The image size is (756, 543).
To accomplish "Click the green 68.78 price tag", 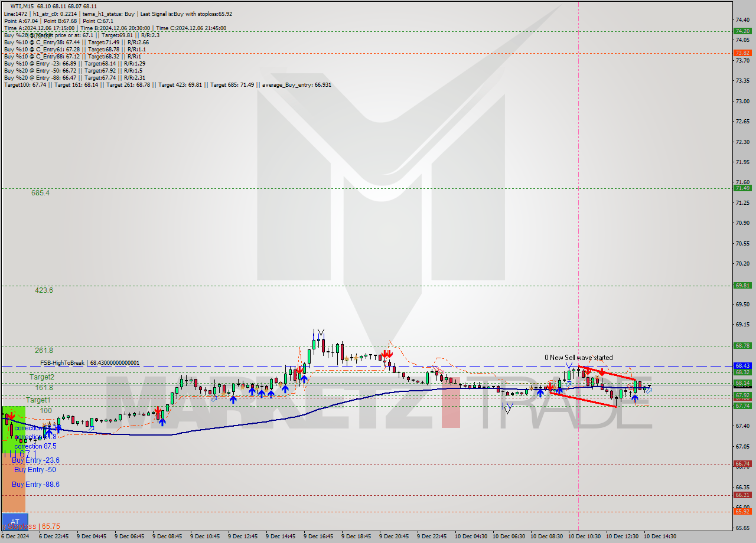I will pyautogui.click(x=742, y=346).
